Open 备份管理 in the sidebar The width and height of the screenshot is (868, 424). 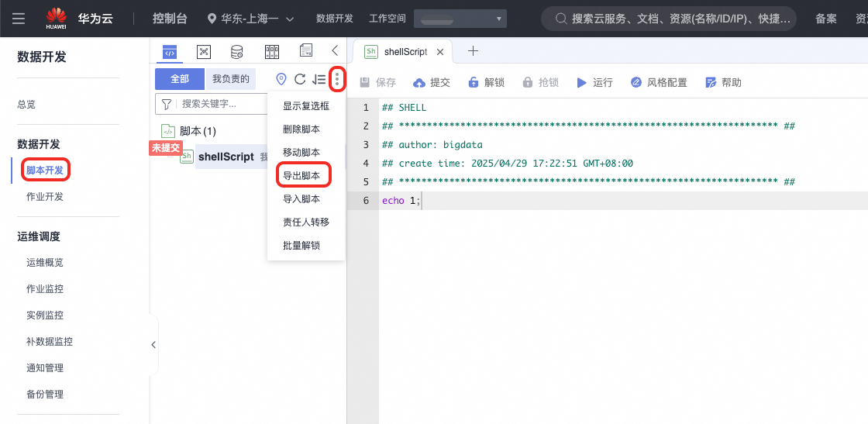click(45, 395)
